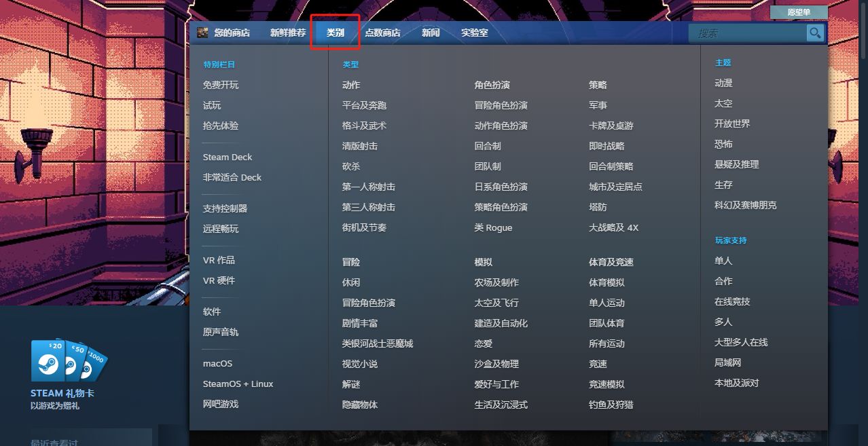868x446 pixels.
Task: Select the 类别 menu tab
Action: pyautogui.click(x=336, y=33)
